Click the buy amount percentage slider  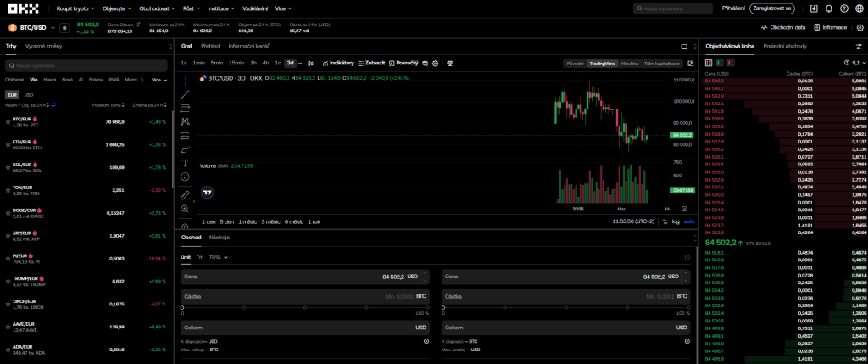point(305,308)
